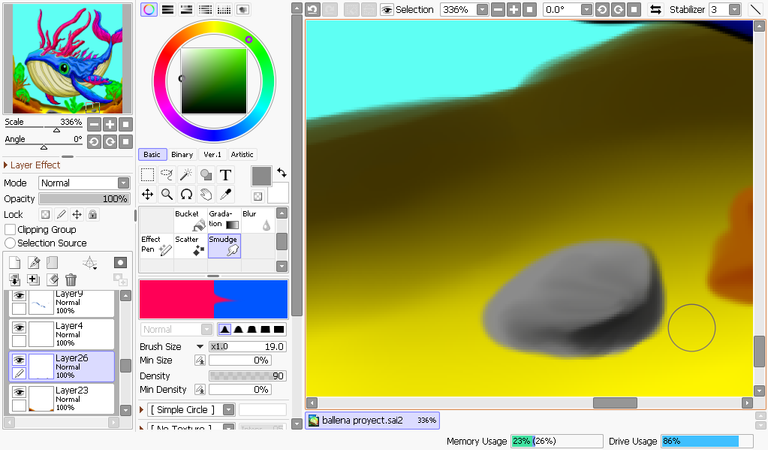Zoom in the canvas from top toolbar

click(x=513, y=9)
